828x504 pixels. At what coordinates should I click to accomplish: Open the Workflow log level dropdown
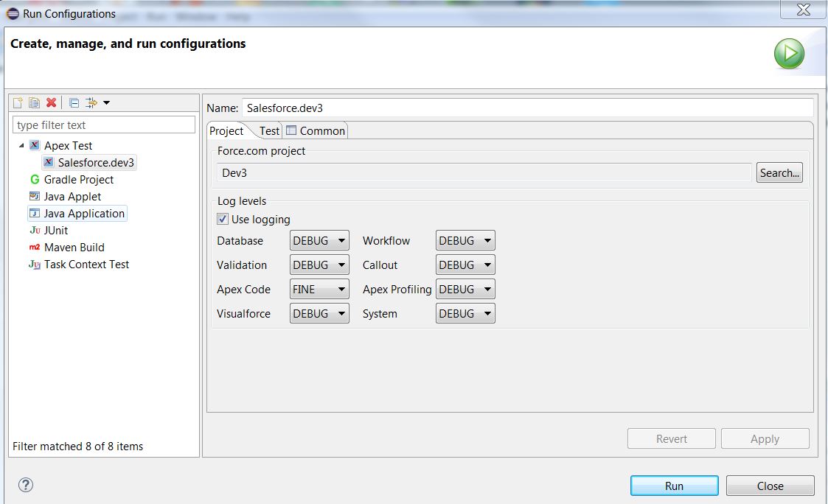tap(465, 241)
